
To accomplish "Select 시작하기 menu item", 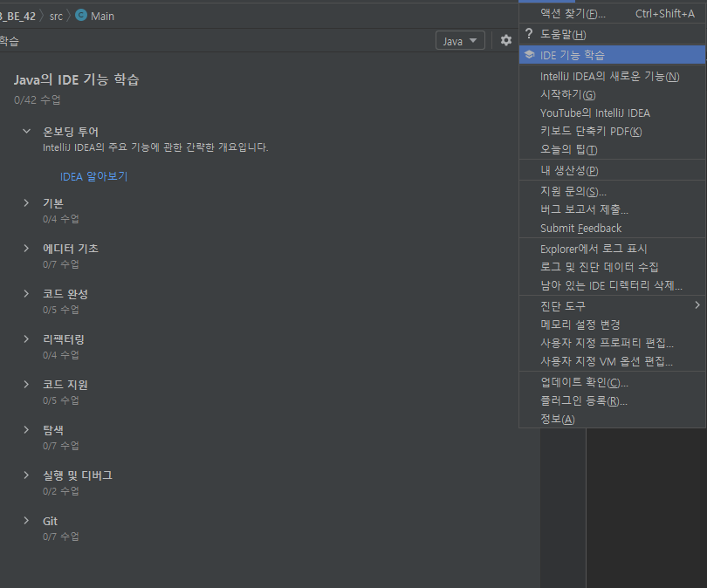I will [613, 94].
